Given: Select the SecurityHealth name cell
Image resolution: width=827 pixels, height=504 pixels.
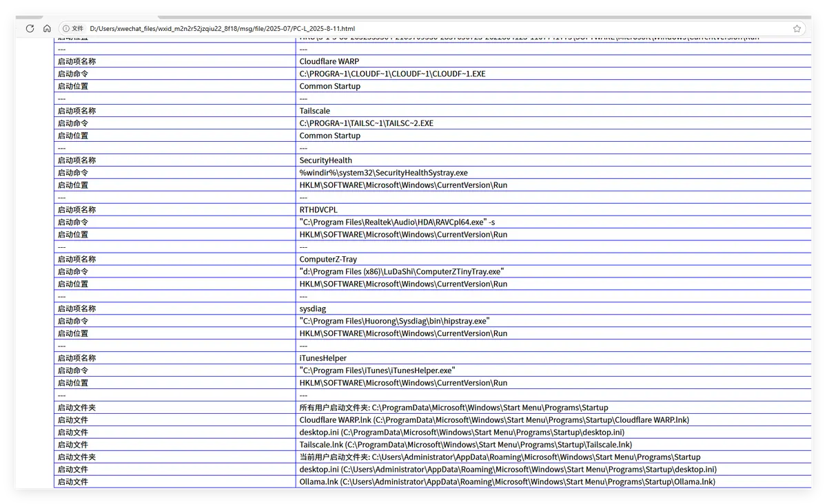Looking at the screenshot, I should [553, 160].
